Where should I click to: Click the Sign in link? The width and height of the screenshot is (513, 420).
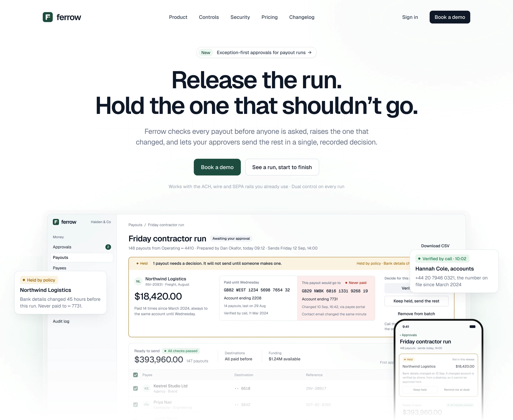(410, 17)
